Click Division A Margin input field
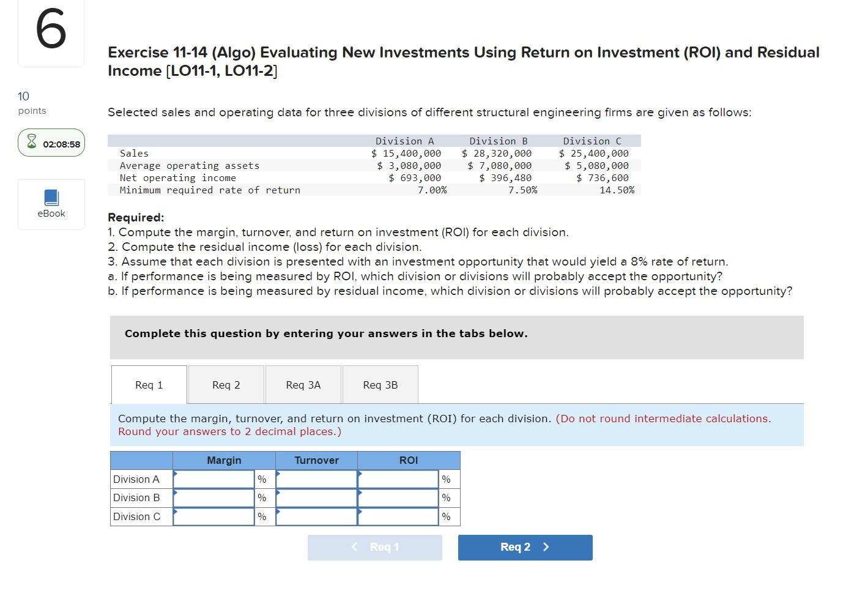 (x=213, y=479)
